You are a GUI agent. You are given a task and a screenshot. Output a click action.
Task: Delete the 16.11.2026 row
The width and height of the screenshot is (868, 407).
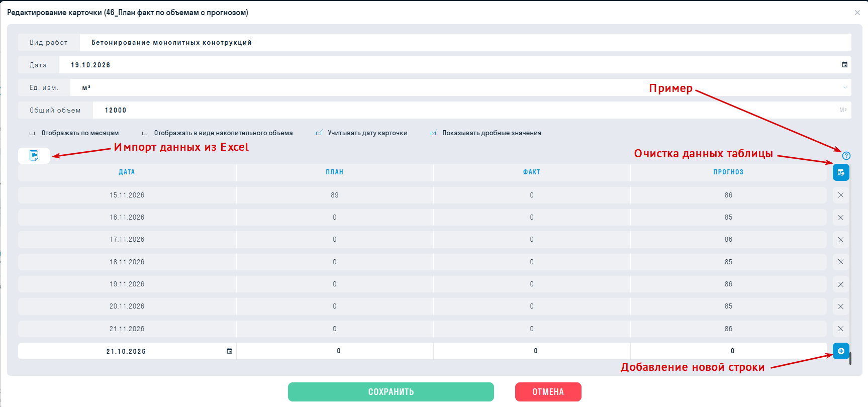841,218
